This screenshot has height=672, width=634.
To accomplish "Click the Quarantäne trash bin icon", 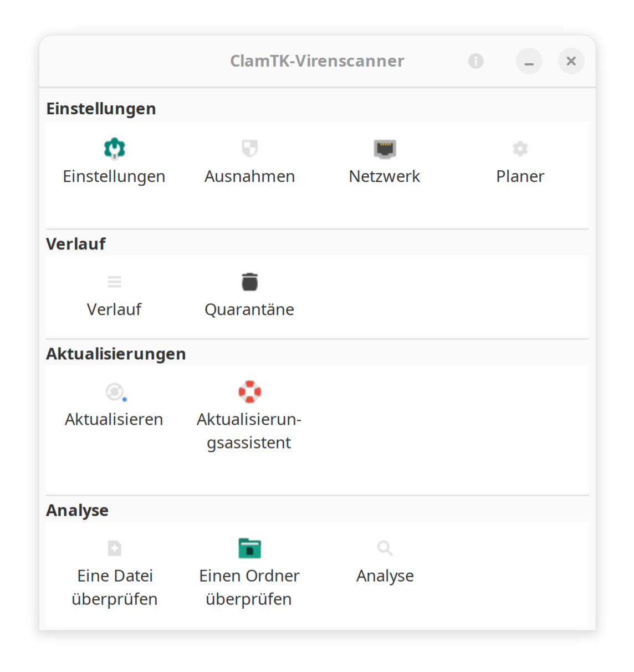I will 250,282.
